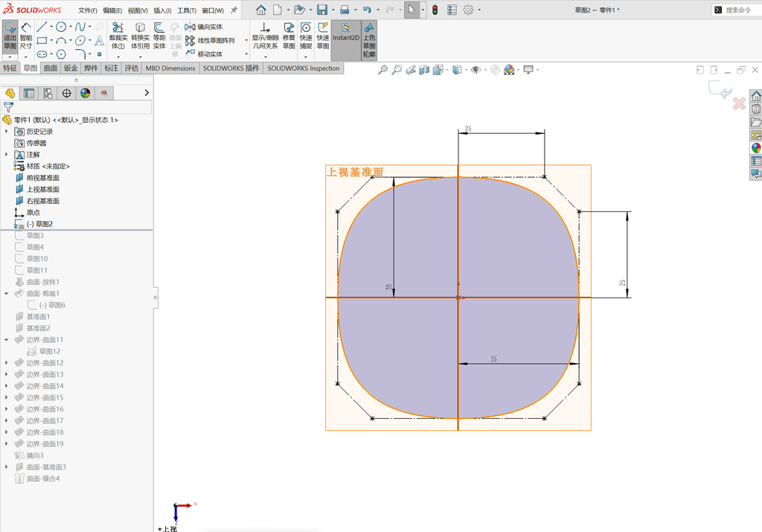
Task: Open the 文件(F) menu
Action: tap(88, 10)
